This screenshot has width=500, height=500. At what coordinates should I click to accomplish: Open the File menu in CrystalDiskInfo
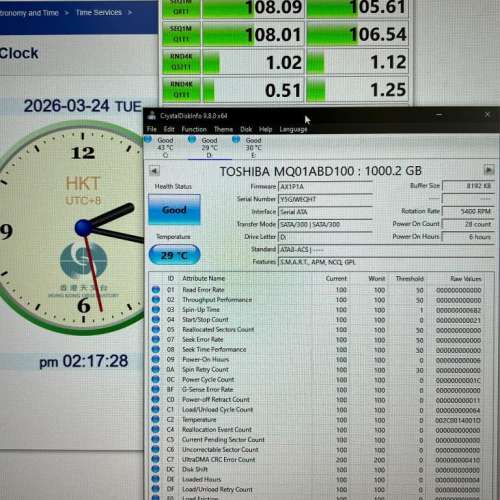[152, 129]
